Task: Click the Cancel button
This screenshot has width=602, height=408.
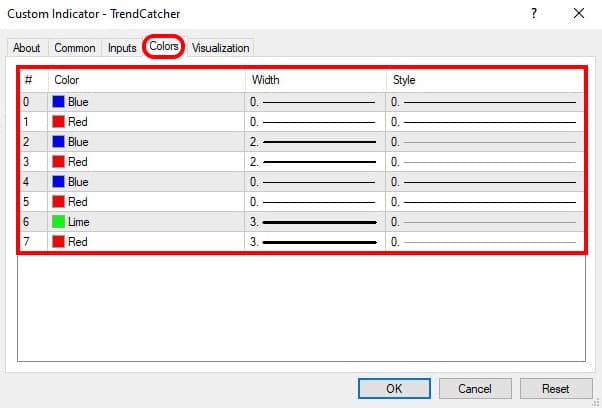Action: (x=475, y=388)
